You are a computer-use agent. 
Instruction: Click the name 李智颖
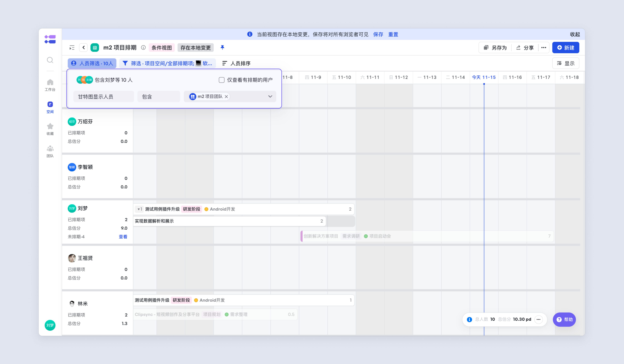85,167
